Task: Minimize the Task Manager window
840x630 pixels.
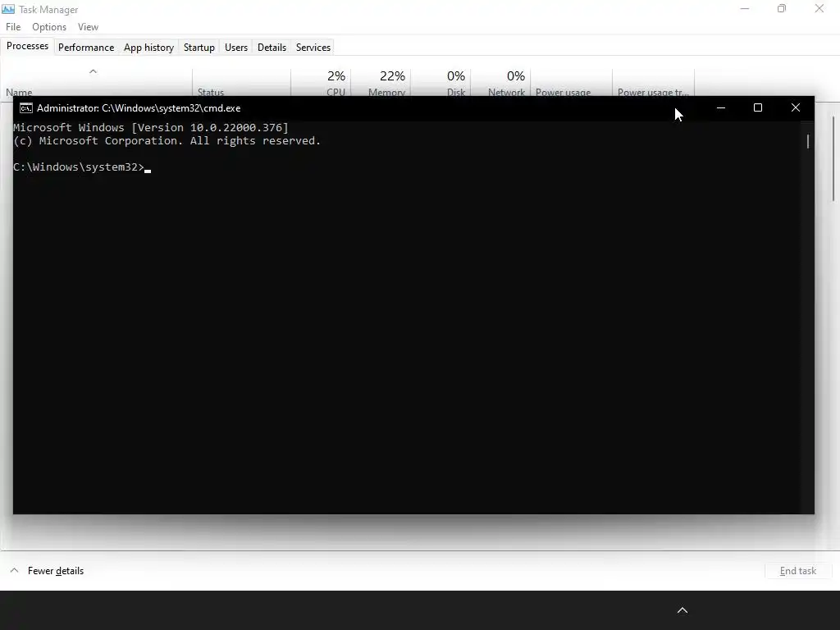Action: (744, 9)
